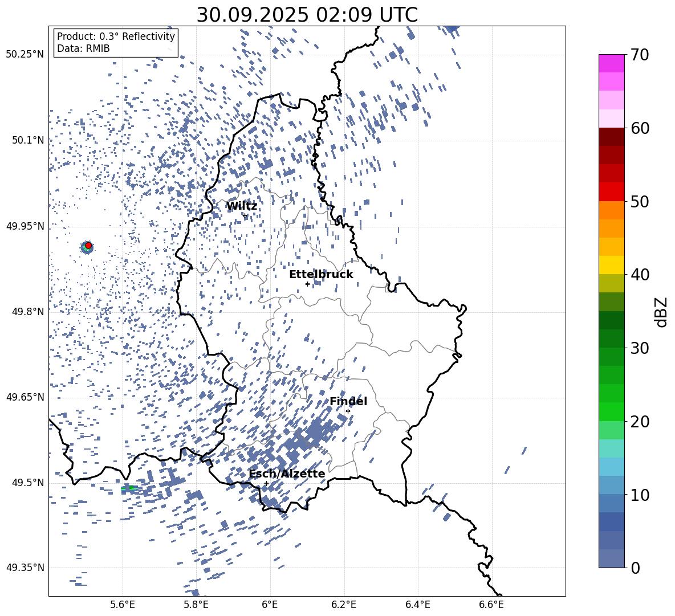Click the 6°E longitude label
Image resolution: width=675 pixels, height=616 pixels.
coord(270,605)
